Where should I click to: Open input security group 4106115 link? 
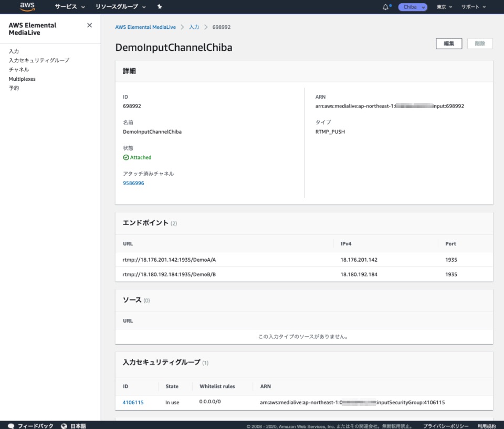coord(133,402)
